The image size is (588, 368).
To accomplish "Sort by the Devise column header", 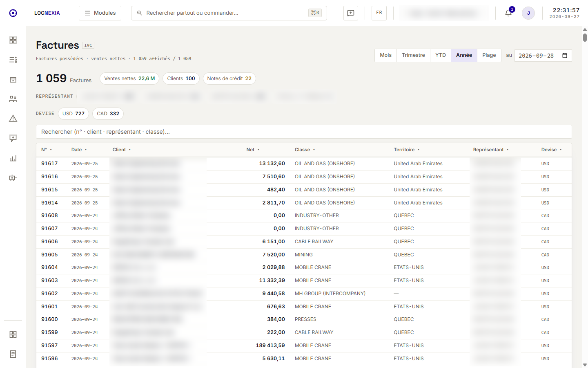I will [x=552, y=150].
